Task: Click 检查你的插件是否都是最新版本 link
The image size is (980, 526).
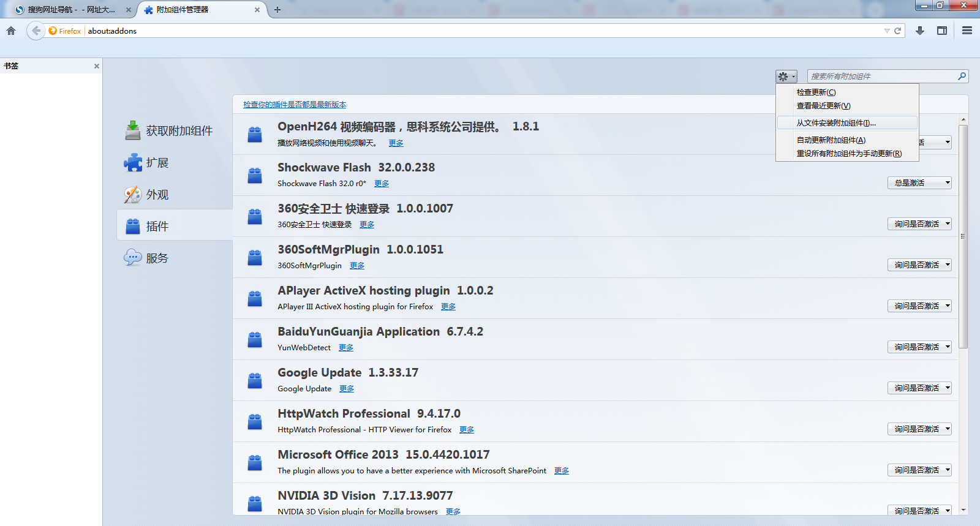Action: [295, 105]
